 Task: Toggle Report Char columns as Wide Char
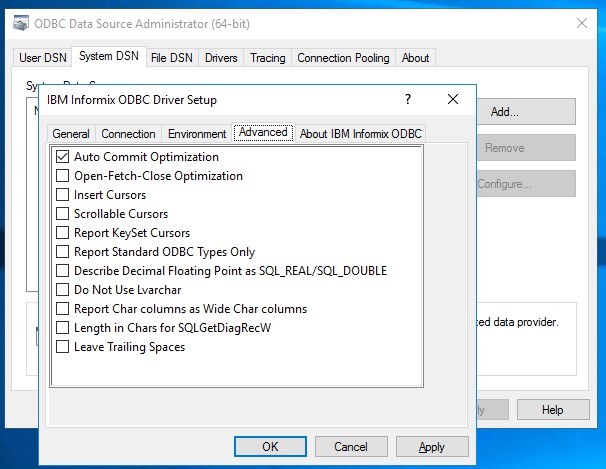click(63, 309)
